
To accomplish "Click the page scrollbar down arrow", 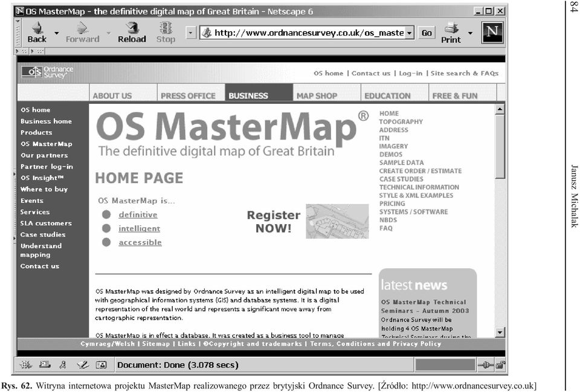I will pyautogui.click(x=500, y=332).
